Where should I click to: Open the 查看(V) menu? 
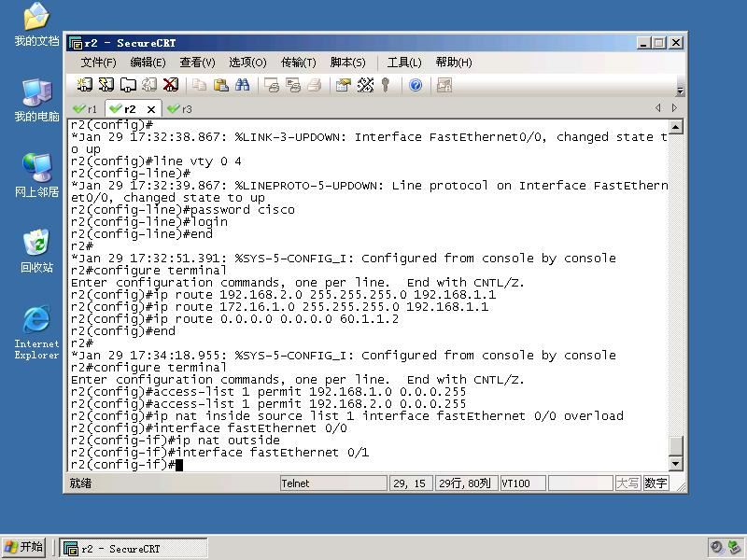point(197,63)
